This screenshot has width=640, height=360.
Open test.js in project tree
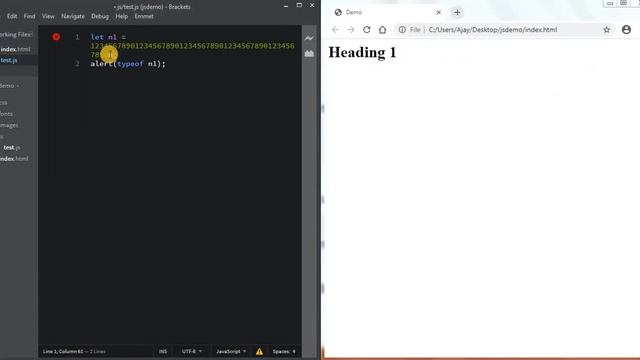click(x=12, y=147)
